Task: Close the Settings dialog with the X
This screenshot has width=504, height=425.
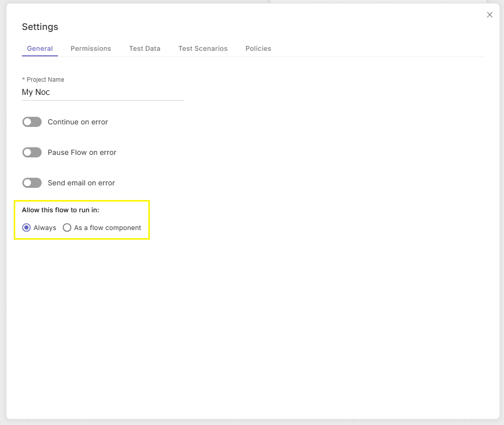Action: tap(490, 15)
